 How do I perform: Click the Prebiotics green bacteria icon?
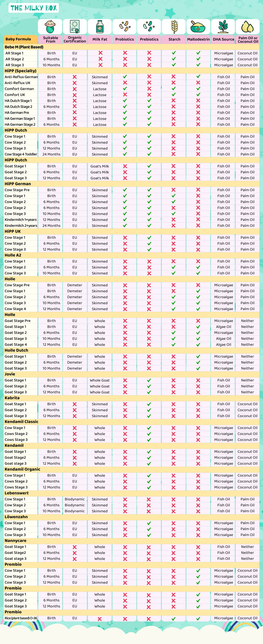149,26
